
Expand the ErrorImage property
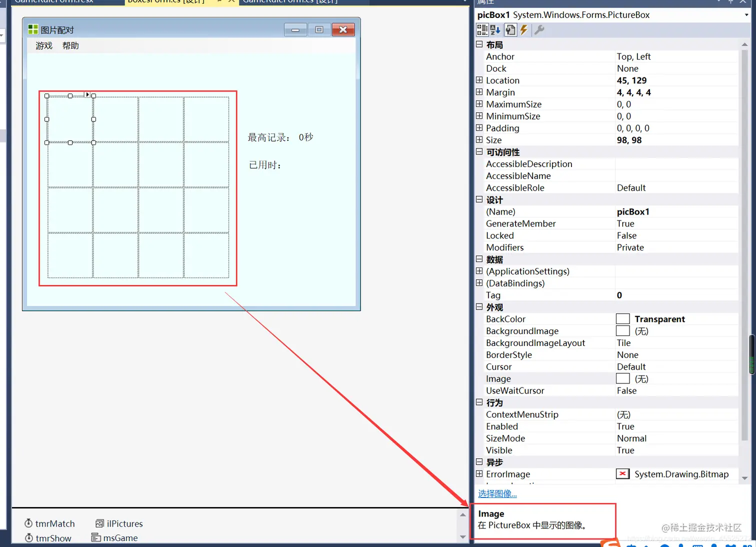click(x=479, y=474)
